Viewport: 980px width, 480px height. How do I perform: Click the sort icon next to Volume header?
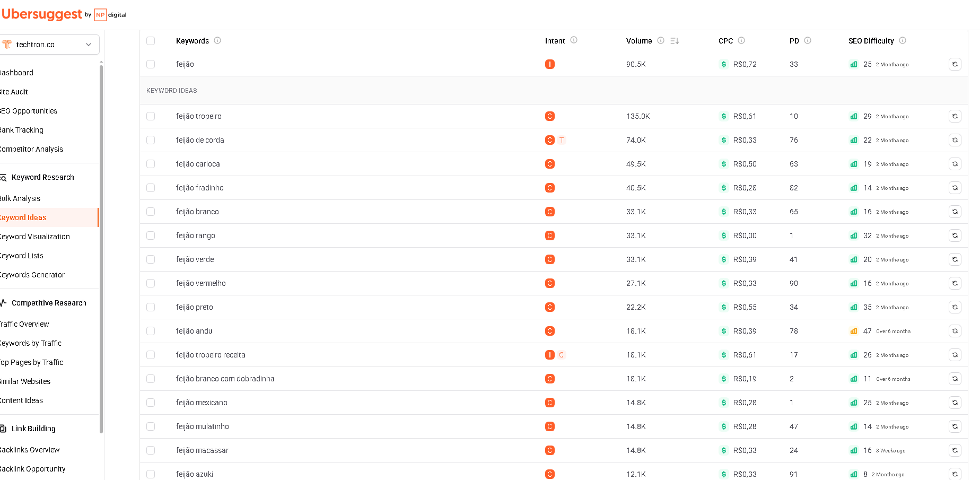tap(673, 41)
